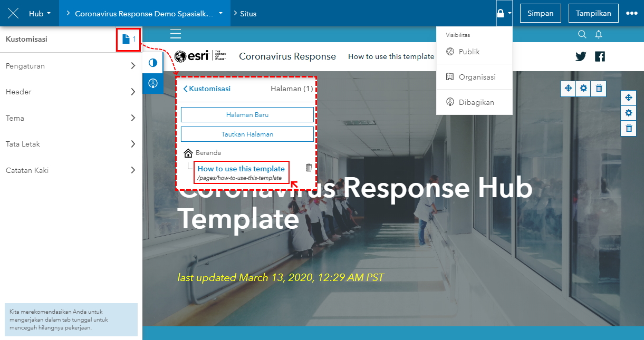Screen dimensions: 644x340
Task: Toggle the contrast half-circle icon
Action: tap(153, 63)
